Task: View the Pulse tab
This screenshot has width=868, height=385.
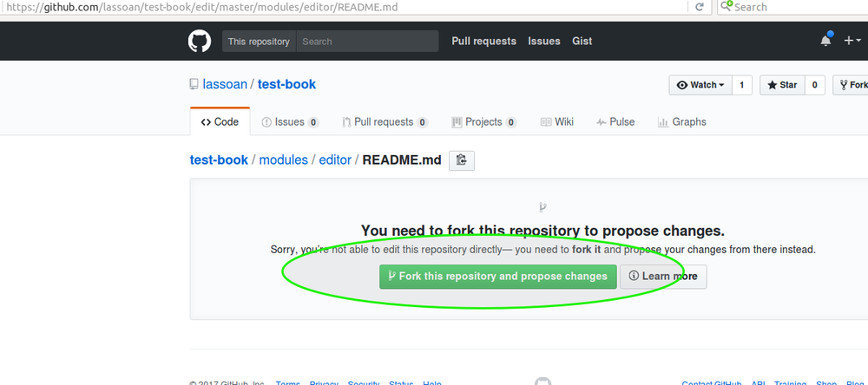Action: coord(615,122)
